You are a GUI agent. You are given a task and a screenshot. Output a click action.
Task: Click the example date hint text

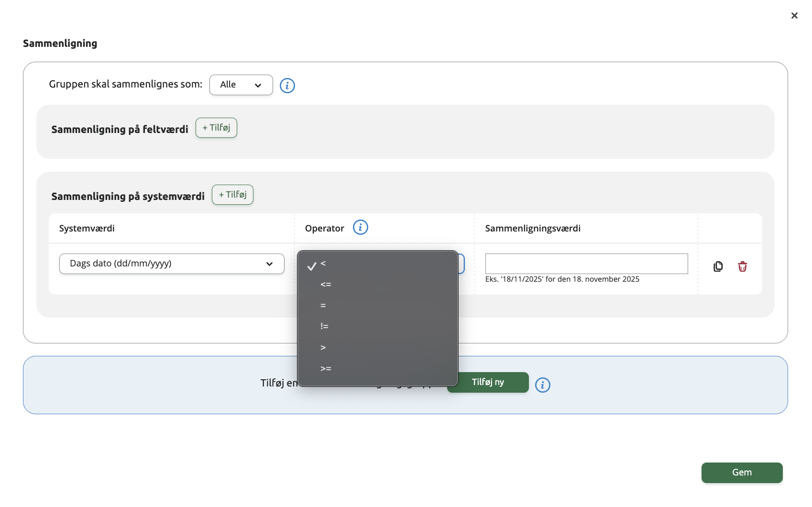click(x=562, y=279)
